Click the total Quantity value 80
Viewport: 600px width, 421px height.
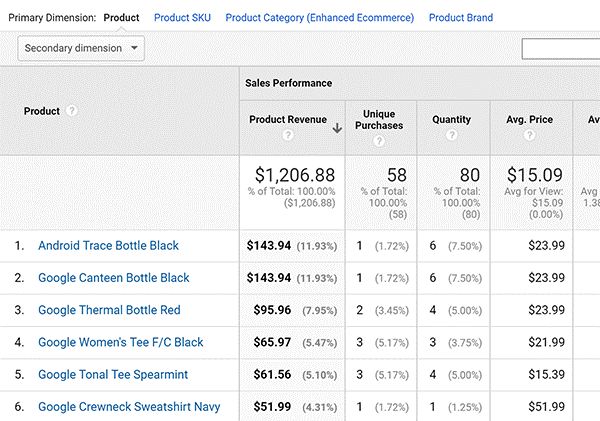(470, 175)
